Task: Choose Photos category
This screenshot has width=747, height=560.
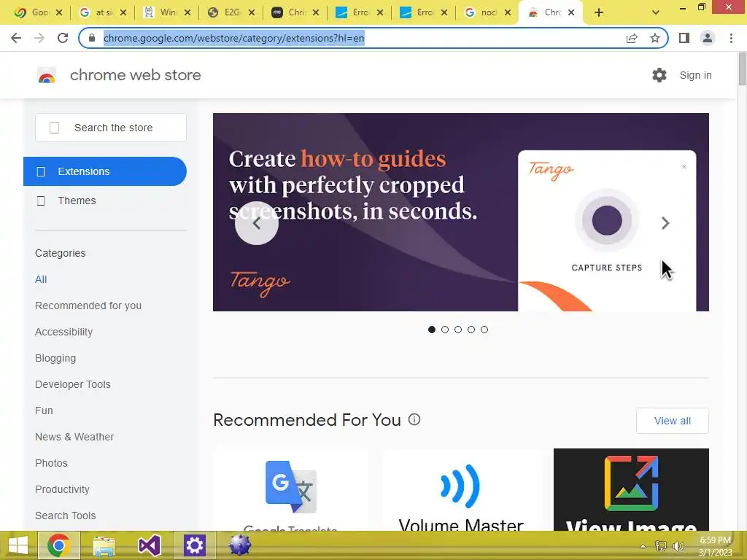Action: [52, 463]
